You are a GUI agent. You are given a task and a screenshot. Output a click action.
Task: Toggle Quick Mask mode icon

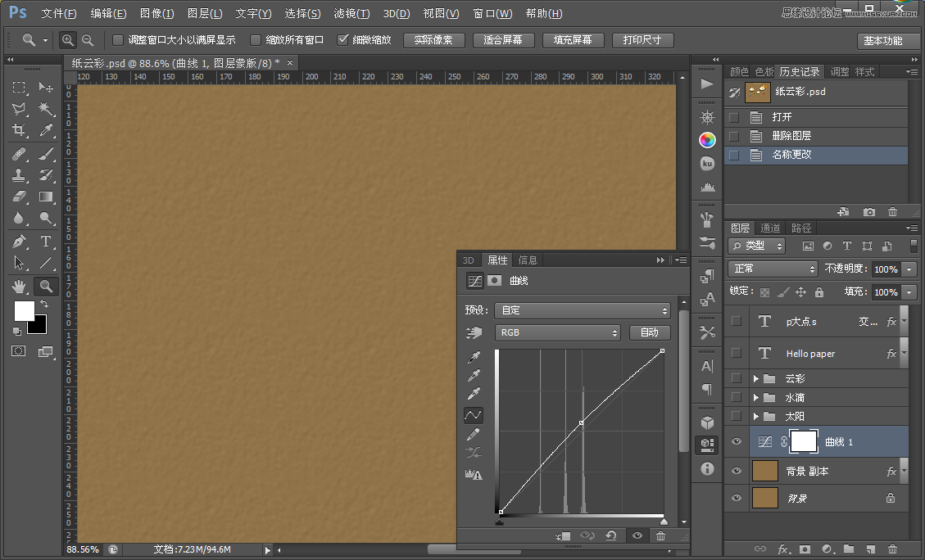click(x=18, y=351)
